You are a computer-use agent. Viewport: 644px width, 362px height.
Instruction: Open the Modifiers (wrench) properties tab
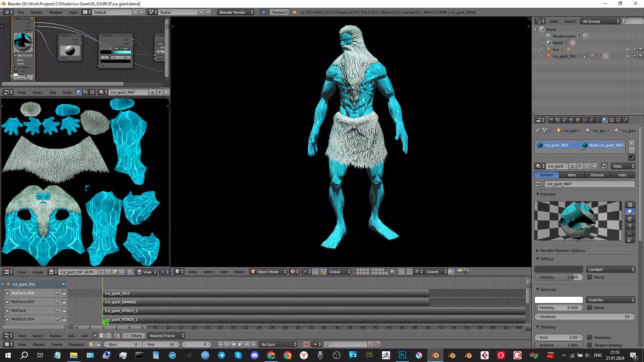point(591,120)
